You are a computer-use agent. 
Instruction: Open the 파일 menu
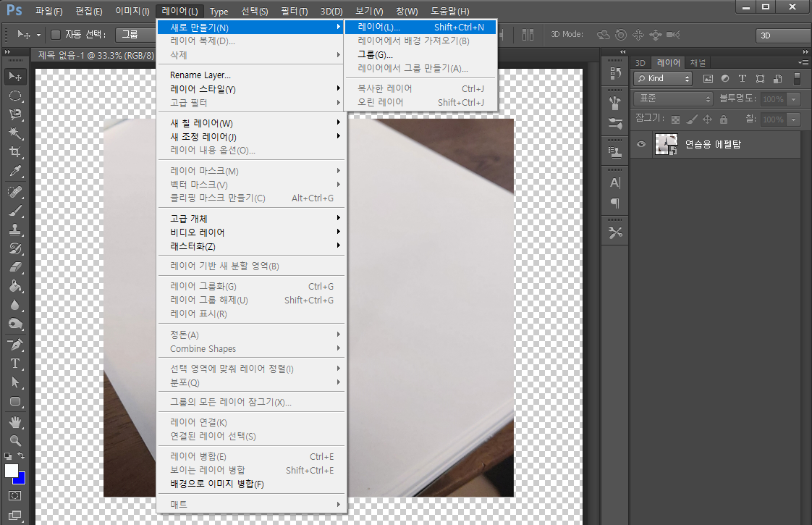[x=48, y=11]
